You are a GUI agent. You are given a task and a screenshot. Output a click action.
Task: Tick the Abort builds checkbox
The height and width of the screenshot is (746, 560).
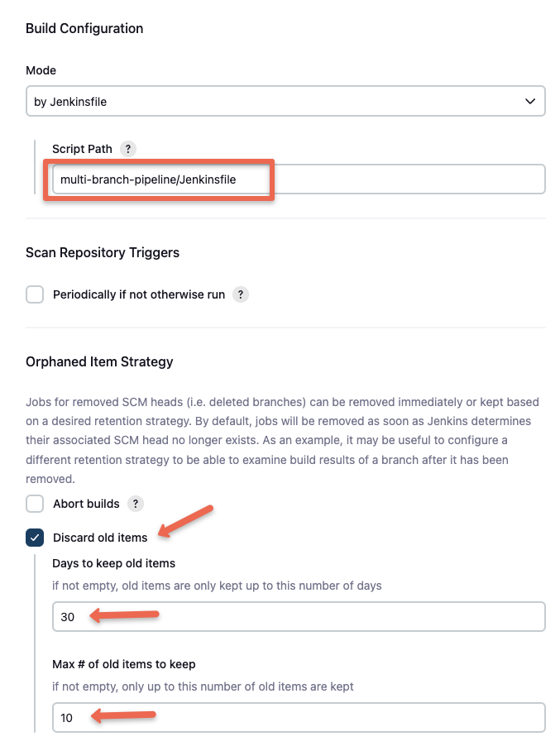[x=35, y=504]
